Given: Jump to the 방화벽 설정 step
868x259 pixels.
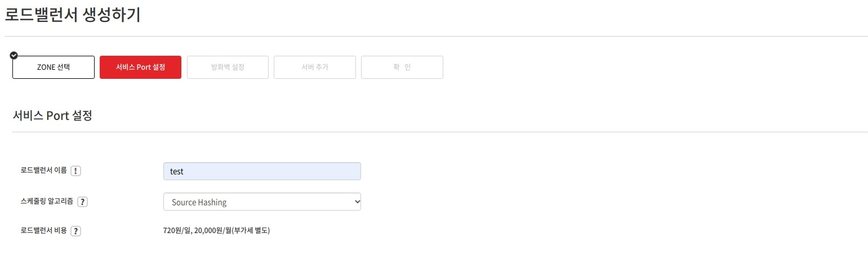Looking at the screenshot, I should (228, 67).
